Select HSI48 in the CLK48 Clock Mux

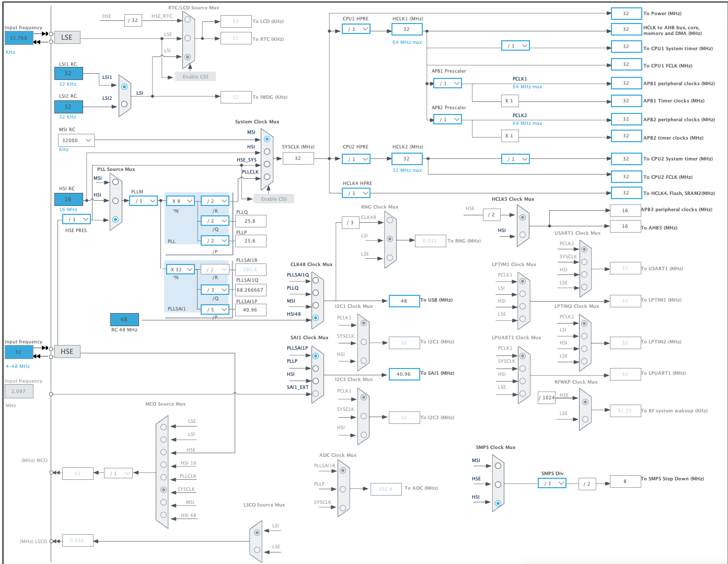point(316,317)
